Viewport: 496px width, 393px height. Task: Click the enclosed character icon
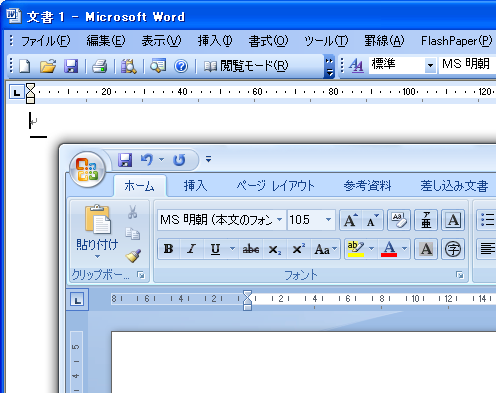click(x=453, y=249)
